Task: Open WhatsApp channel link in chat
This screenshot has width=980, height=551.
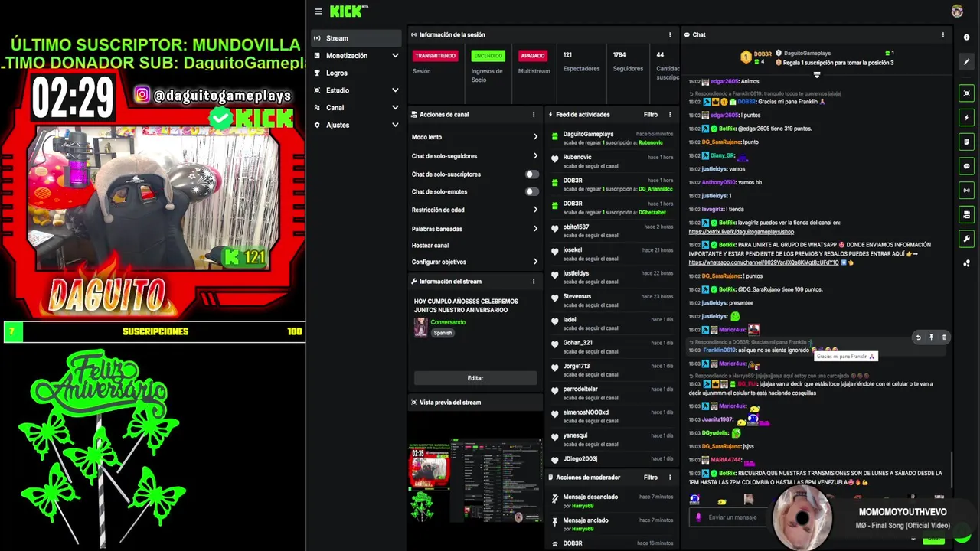Action: click(763, 262)
